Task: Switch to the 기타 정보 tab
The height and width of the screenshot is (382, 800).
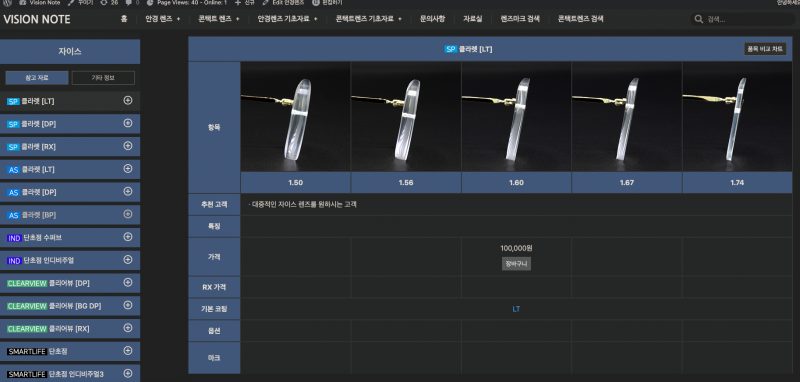Action: [103, 78]
